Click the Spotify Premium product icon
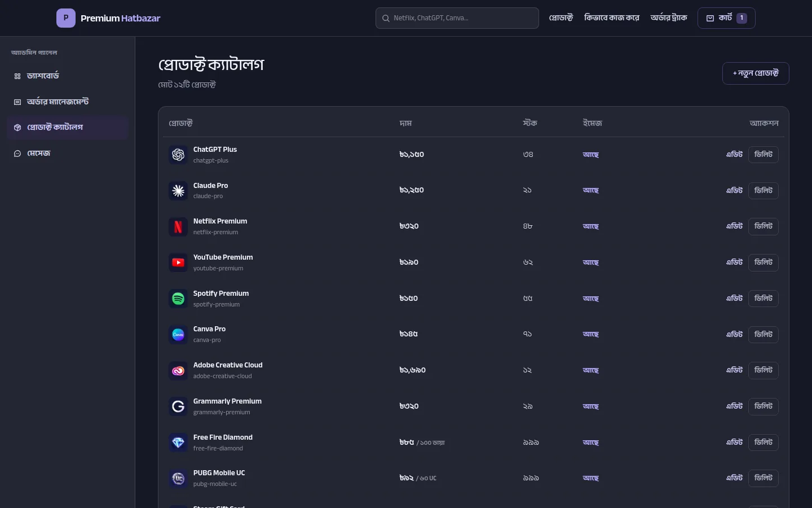Viewport: 812px width, 508px height. tap(178, 299)
